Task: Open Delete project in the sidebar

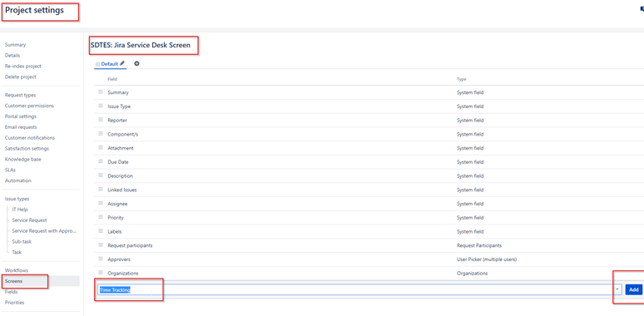Action: click(21, 77)
